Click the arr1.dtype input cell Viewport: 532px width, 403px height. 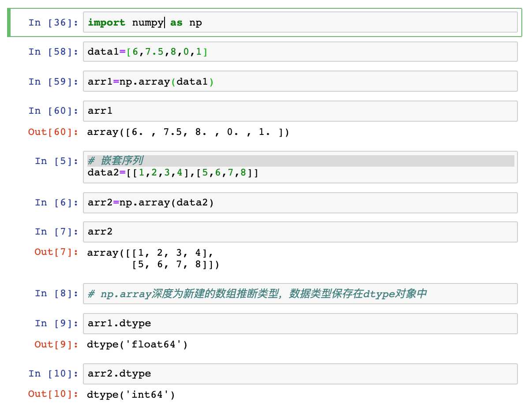300,323
